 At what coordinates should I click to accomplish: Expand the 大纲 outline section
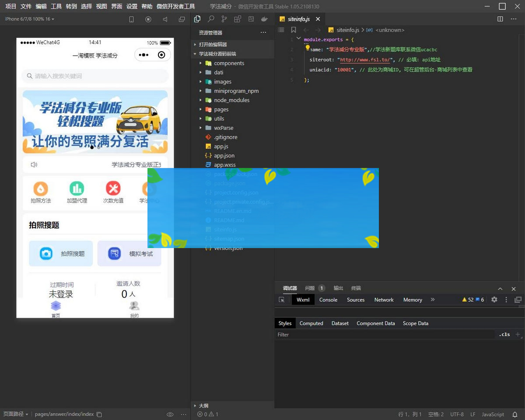tap(203, 406)
